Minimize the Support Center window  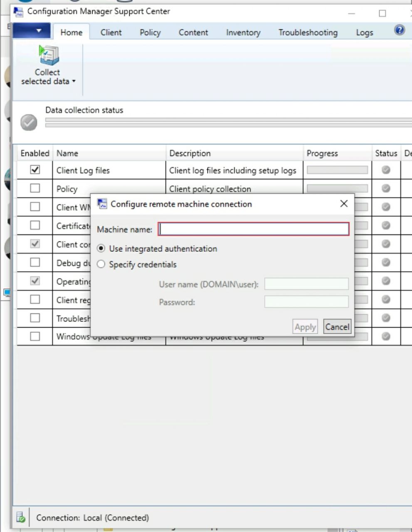pos(352,13)
